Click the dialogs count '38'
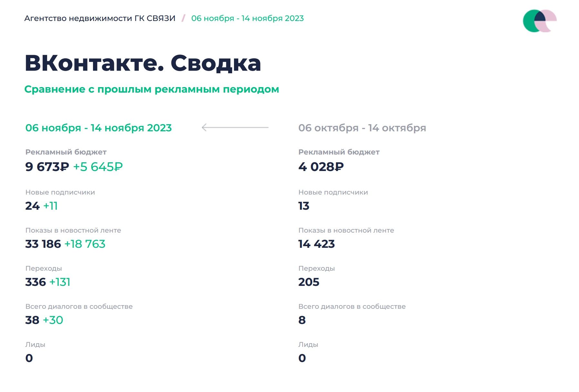 click(32, 320)
